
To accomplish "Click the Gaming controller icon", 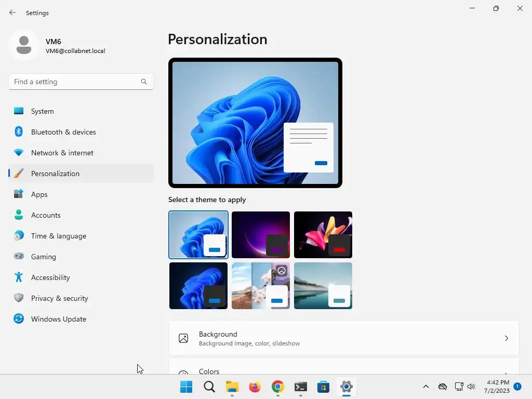I will coord(19,256).
